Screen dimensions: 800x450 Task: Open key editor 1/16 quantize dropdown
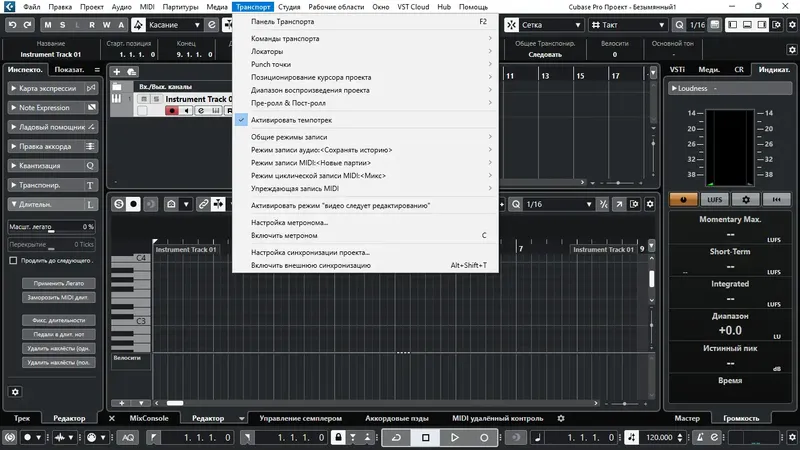[x=559, y=204]
